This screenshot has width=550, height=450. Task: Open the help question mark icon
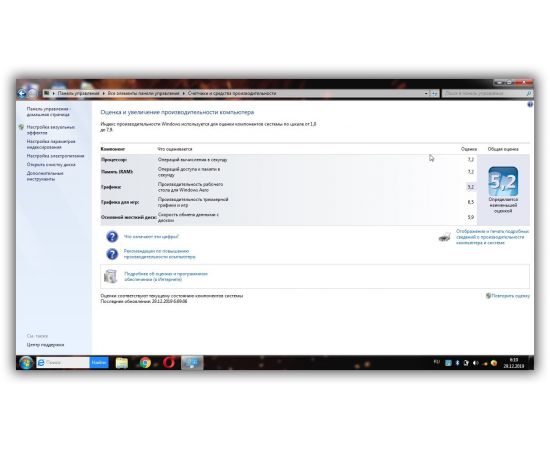click(x=530, y=105)
